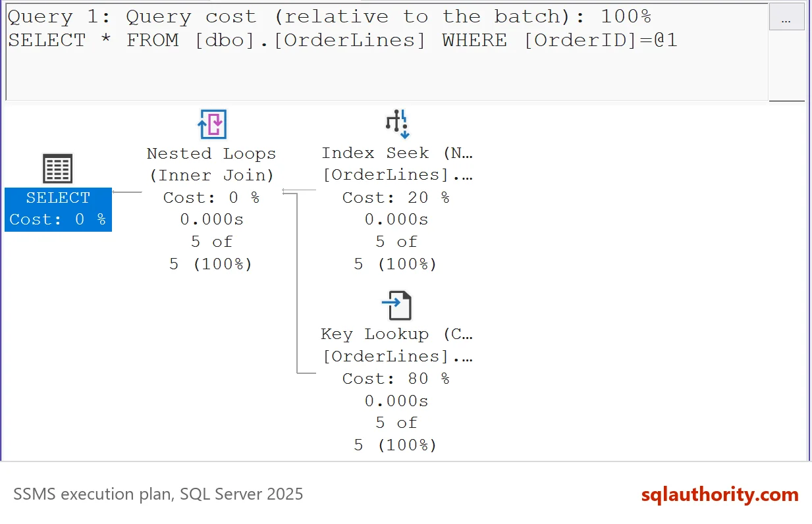Click the Index Seek (N… label
Image resolution: width=812 pixels, height=524 pixels.
click(397, 153)
